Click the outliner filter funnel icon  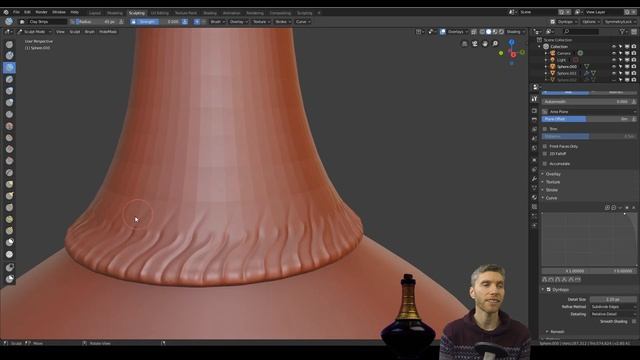622,31
